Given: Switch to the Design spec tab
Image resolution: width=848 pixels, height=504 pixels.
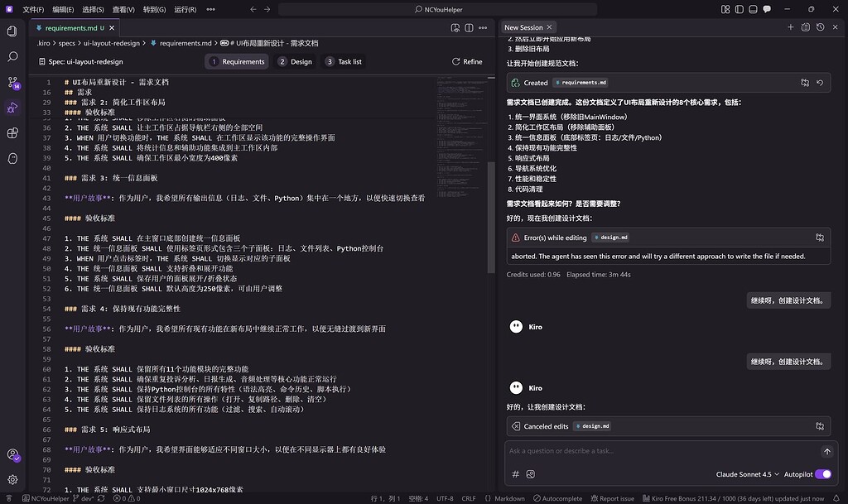Looking at the screenshot, I should 296,61.
